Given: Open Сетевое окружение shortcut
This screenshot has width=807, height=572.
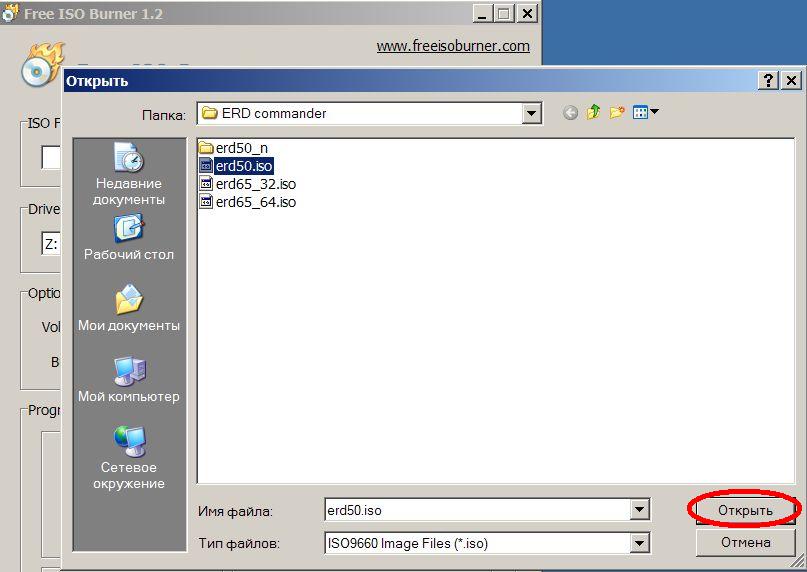Looking at the screenshot, I should 128,458.
